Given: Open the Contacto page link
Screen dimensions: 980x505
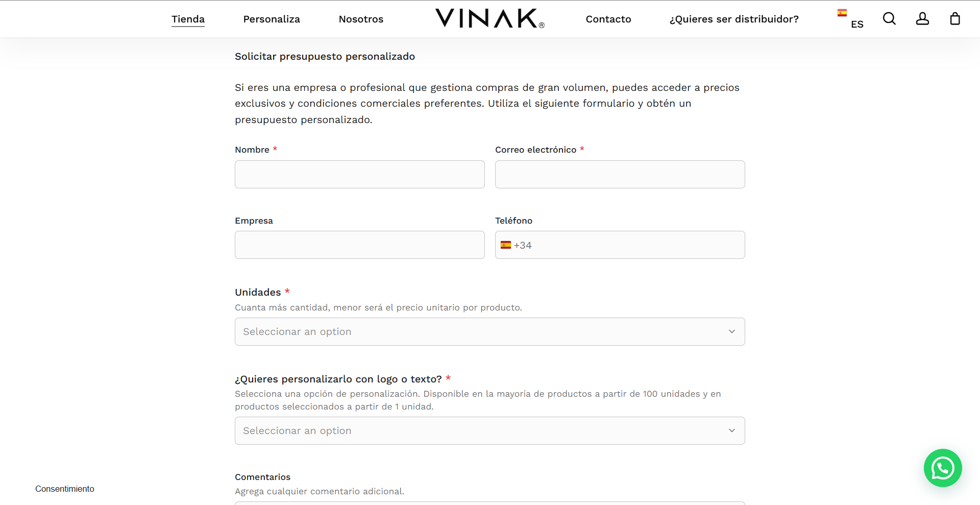Looking at the screenshot, I should 608,19.
